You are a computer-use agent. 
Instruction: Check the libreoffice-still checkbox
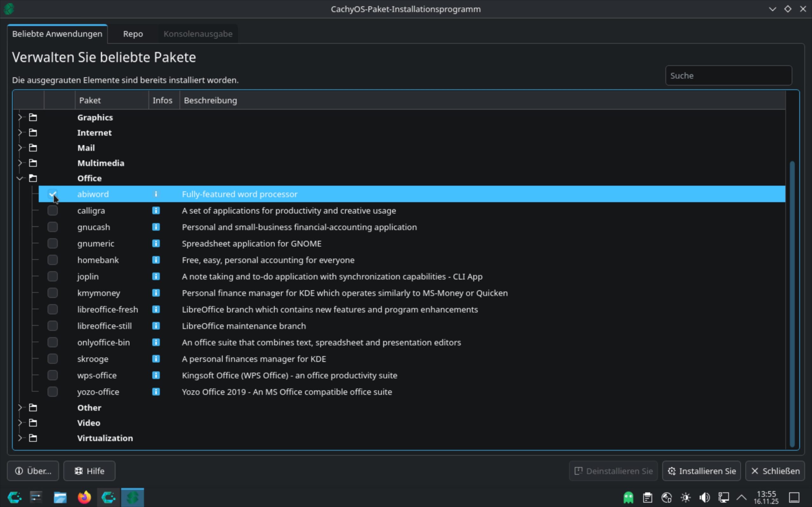click(x=53, y=326)
